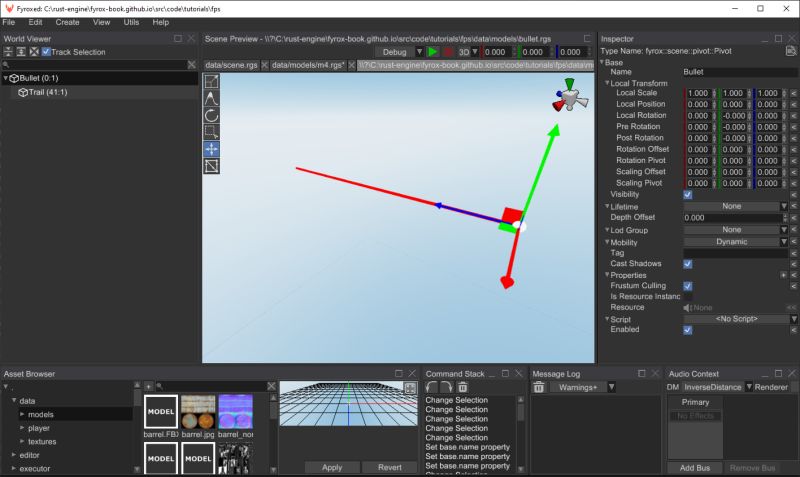The width and height of the screenshot is (800, 477).
Task: Toggle Frustum Culling checkbox
Action: coord(688,286)
